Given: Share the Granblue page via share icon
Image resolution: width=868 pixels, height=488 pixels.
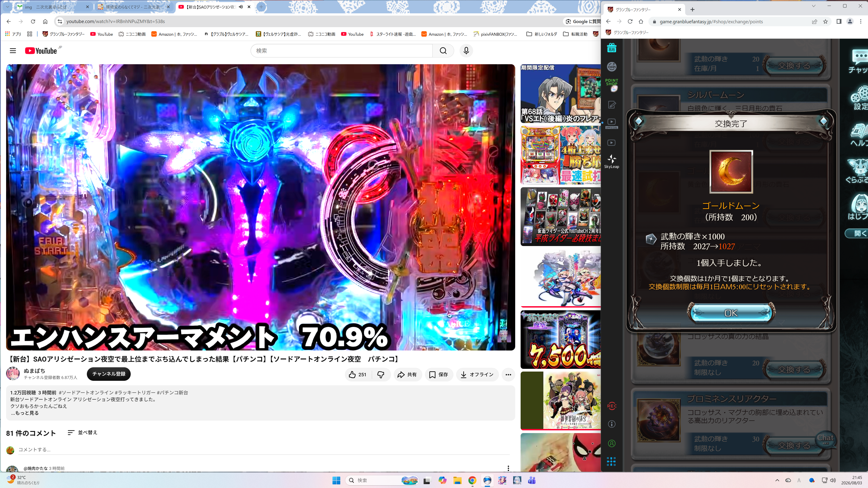Looking at the screenshot, I should tap(814, 21).
